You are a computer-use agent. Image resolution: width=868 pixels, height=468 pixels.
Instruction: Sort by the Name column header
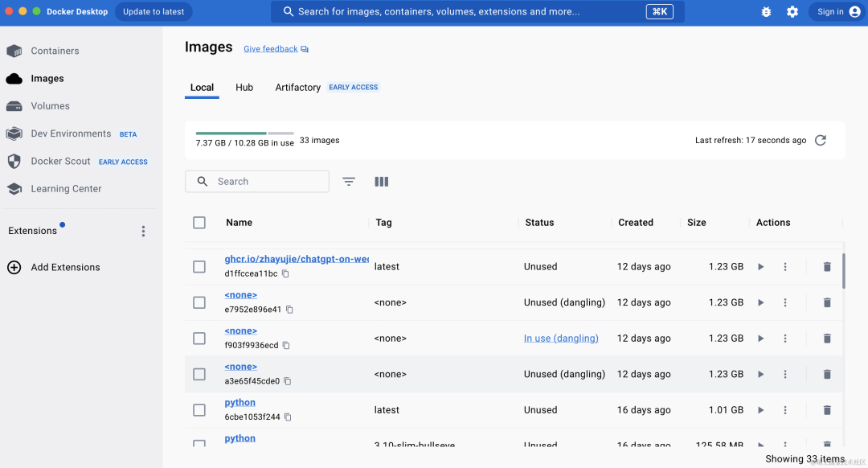240,223
